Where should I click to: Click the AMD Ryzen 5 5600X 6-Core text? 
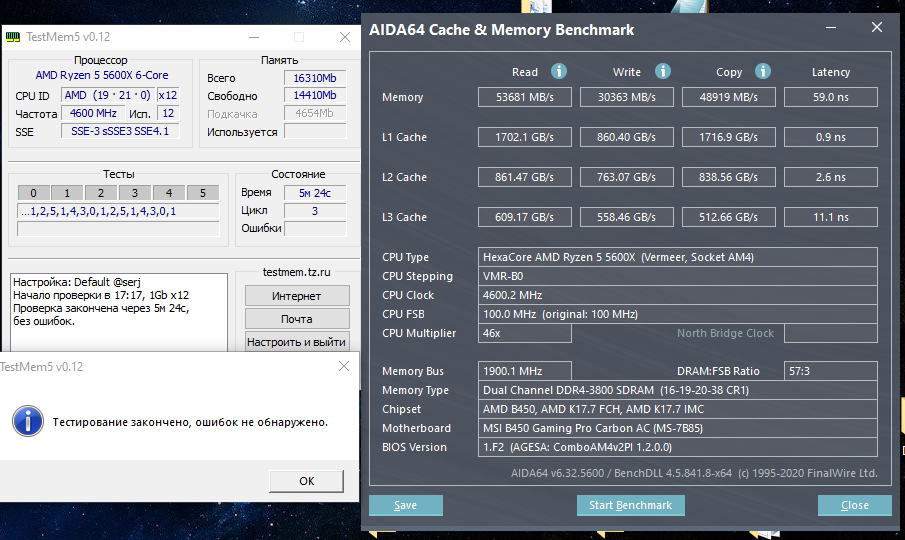pos(102,75)
